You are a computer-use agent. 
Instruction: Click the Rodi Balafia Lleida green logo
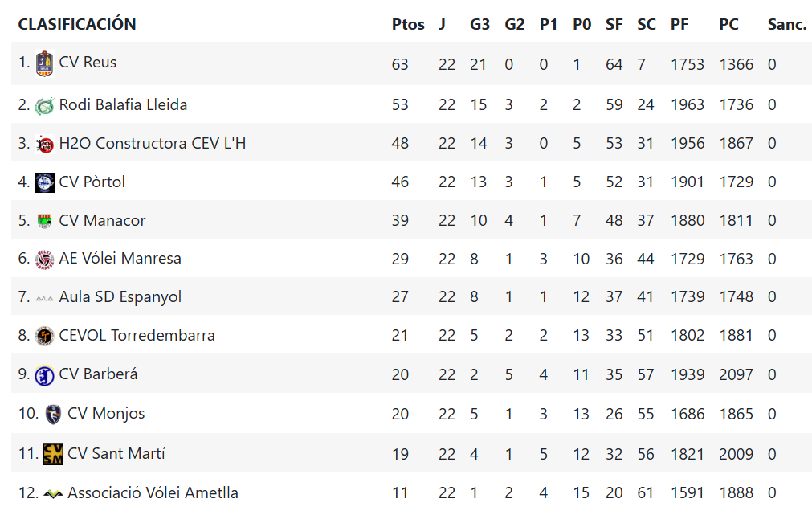[x=44, y=106]
